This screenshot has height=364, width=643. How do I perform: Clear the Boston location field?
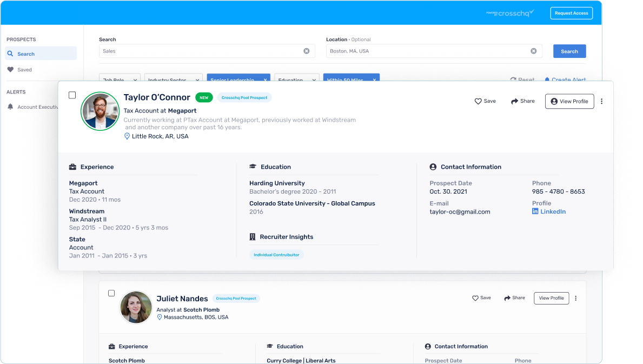click(533, 51)
